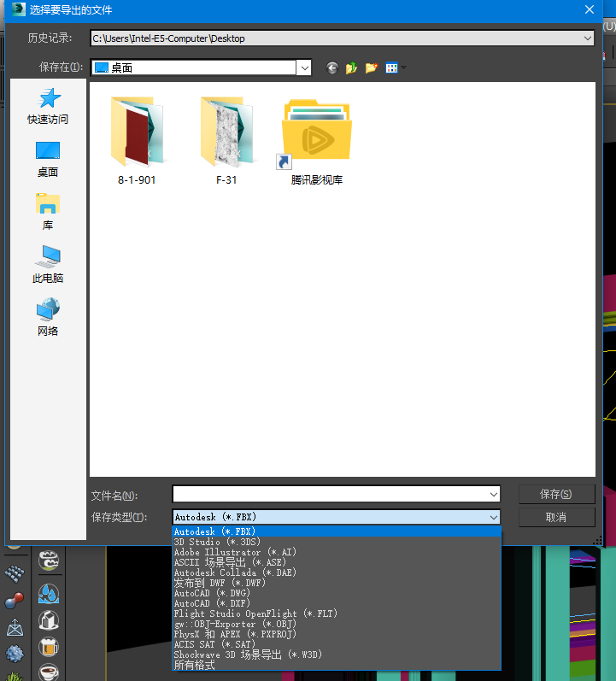Choose Shockwave 3D 场景导出 (*.W3D) format
Screen dimensions: 616x681
click(337, 655)
